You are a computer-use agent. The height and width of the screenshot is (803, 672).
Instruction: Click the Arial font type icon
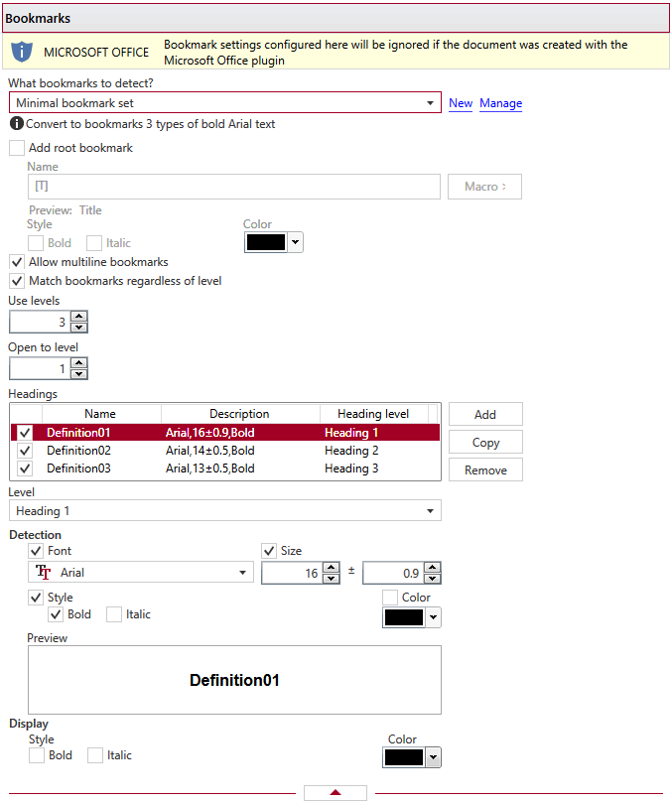44,572
